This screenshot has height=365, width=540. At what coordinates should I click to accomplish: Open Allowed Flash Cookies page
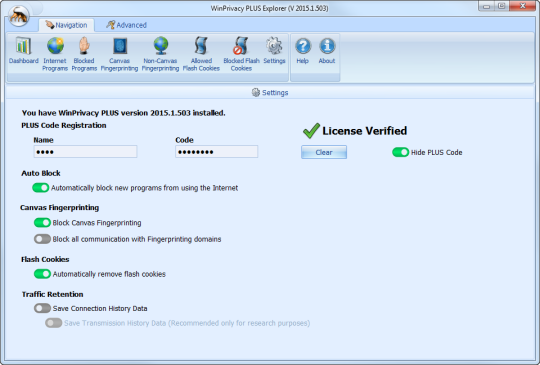pos(201,54)
